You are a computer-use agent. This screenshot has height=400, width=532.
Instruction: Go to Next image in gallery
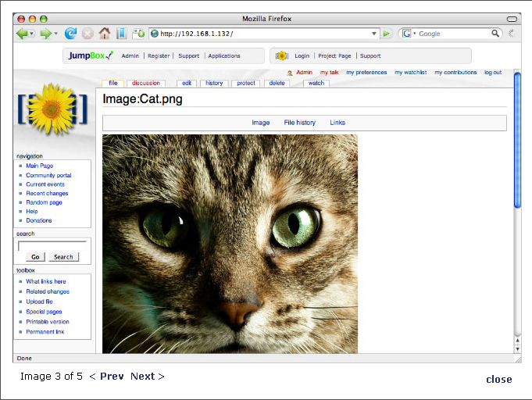(148, 377)
